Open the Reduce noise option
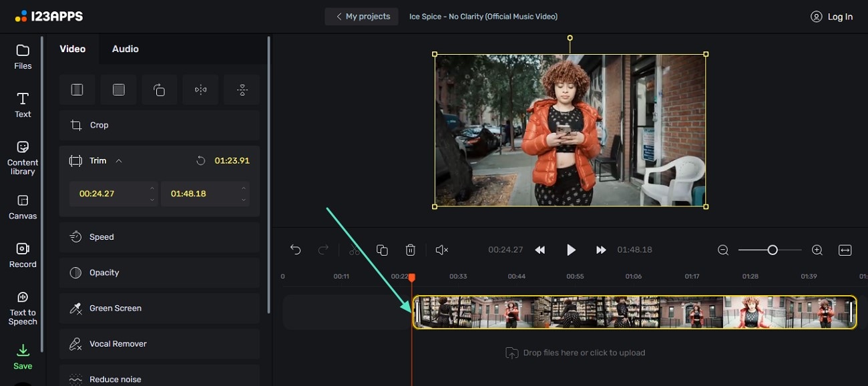 [x=160, y=376]
